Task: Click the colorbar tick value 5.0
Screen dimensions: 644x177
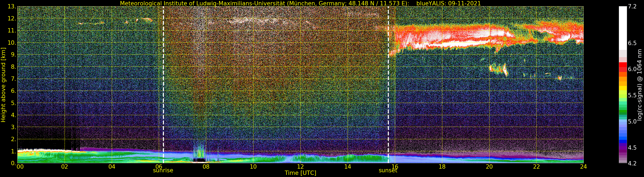Action: [x=632, y=121]
